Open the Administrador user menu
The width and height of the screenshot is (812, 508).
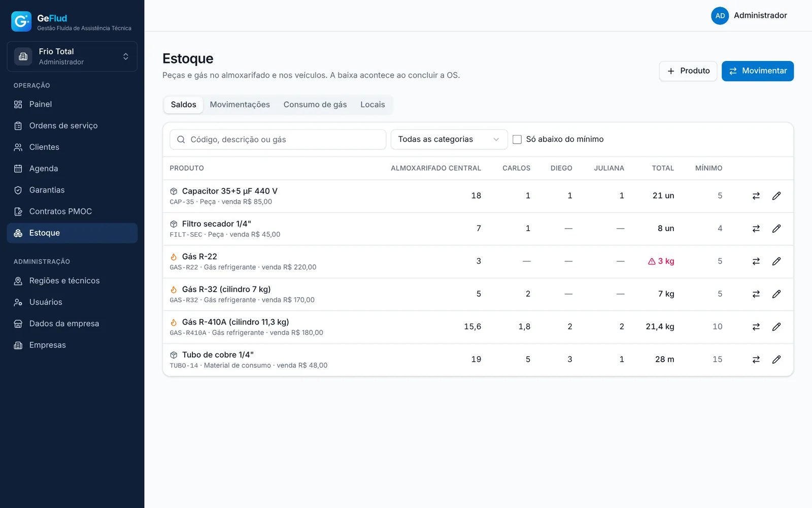750,16
